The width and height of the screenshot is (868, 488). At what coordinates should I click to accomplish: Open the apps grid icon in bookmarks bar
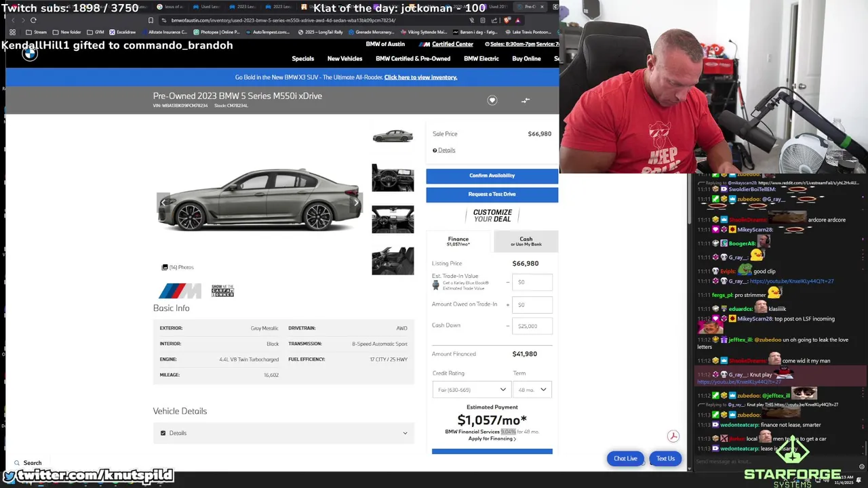[12, 32]
